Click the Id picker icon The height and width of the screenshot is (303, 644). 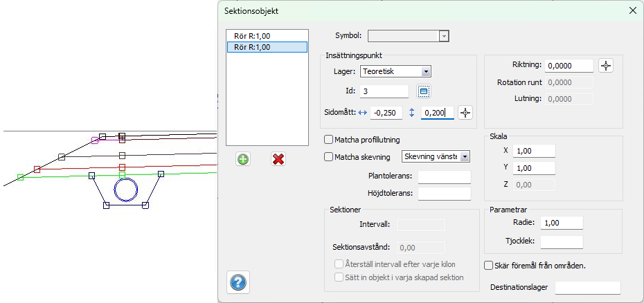(x=424, y=91)
